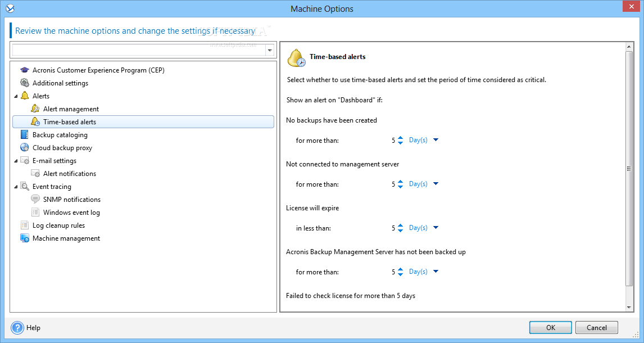Click the Cancel button

click(596, 327)
